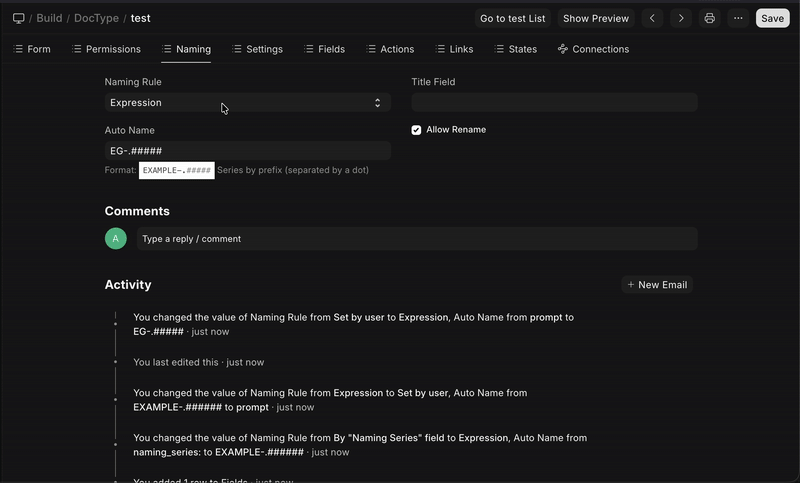Viewport: 800px width, 483px height.
Task: Switch to the Settings tab
Action: click(x=257, y=49)
